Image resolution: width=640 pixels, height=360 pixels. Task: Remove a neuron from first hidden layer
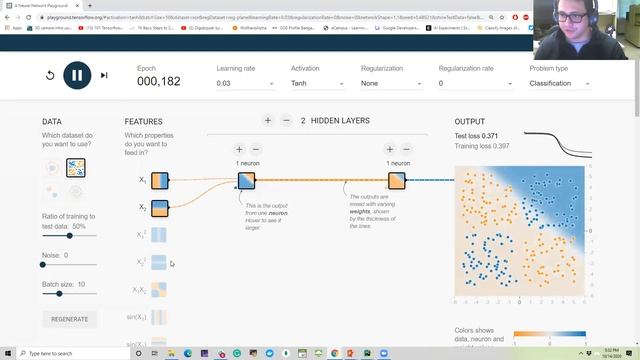pyautogui.click(x=256, y=149)
